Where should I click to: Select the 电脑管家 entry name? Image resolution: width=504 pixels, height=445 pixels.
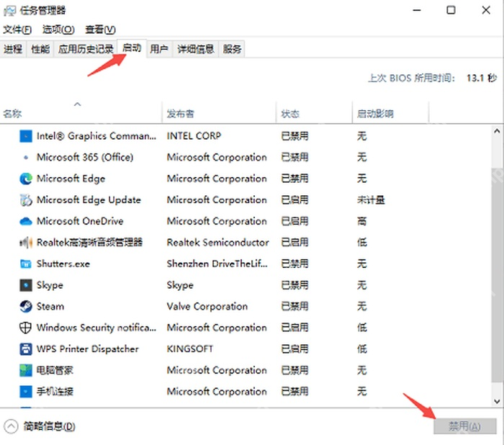pos(55,370)
